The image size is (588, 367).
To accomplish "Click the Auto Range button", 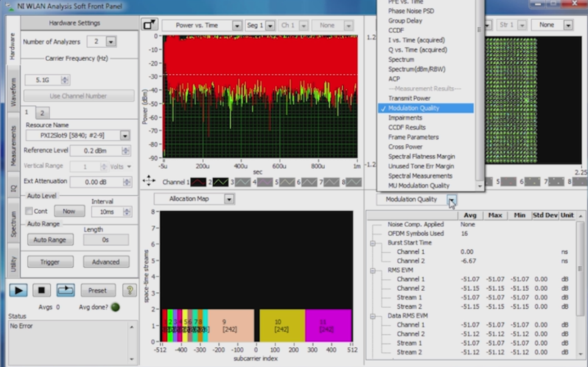I will tap(50, 240).
